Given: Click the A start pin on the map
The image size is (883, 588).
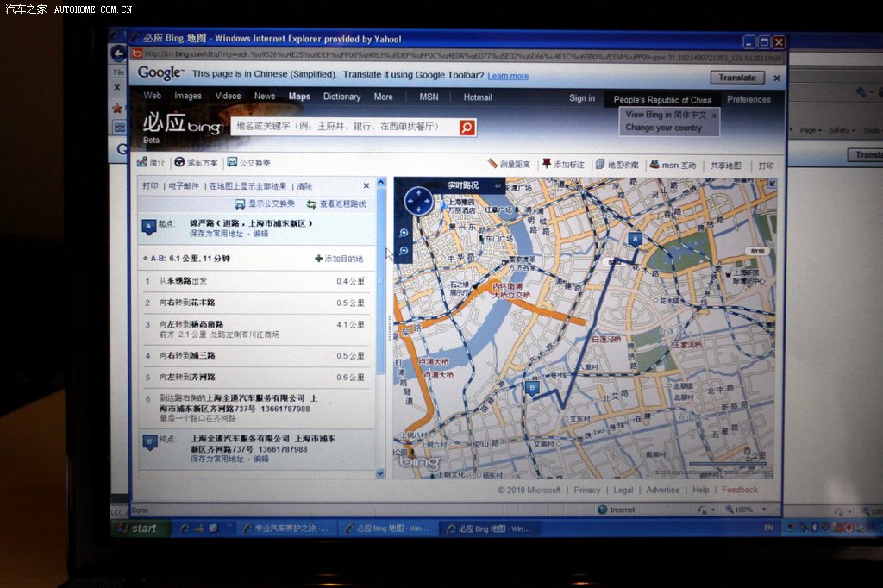Looking at the screenshot, I should coord(635,240).
